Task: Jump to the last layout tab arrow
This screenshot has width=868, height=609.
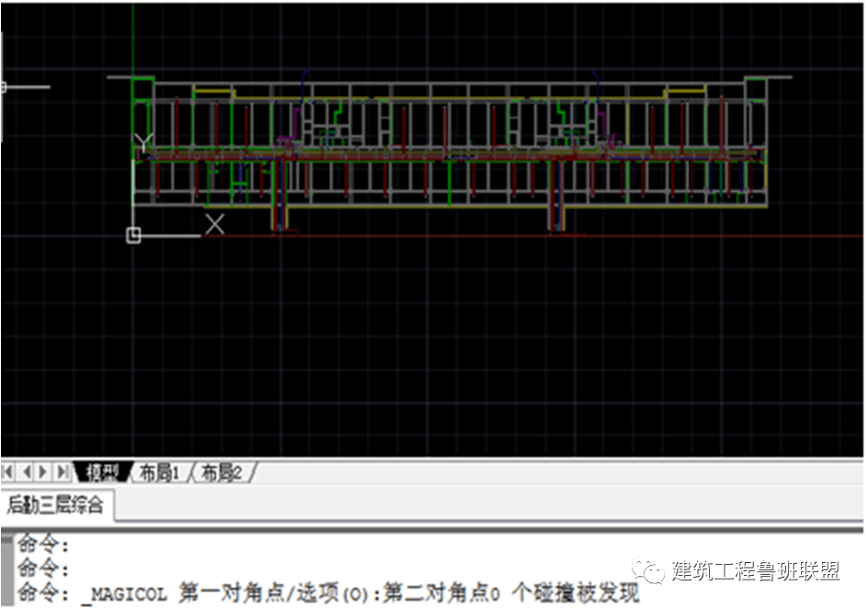Action: [63, 472]
